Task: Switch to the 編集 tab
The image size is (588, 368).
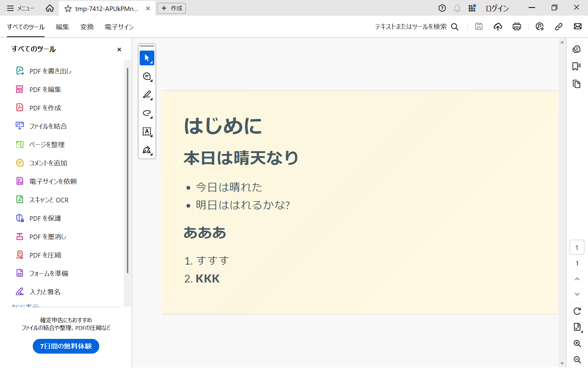Action: (62, 27)
